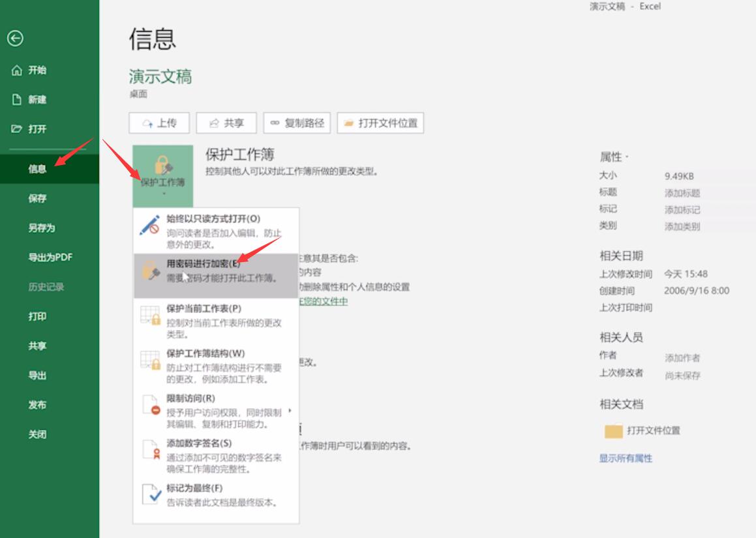Click the 添加类别 field
This screenshot has width=756, height=538.
[682, 226]
